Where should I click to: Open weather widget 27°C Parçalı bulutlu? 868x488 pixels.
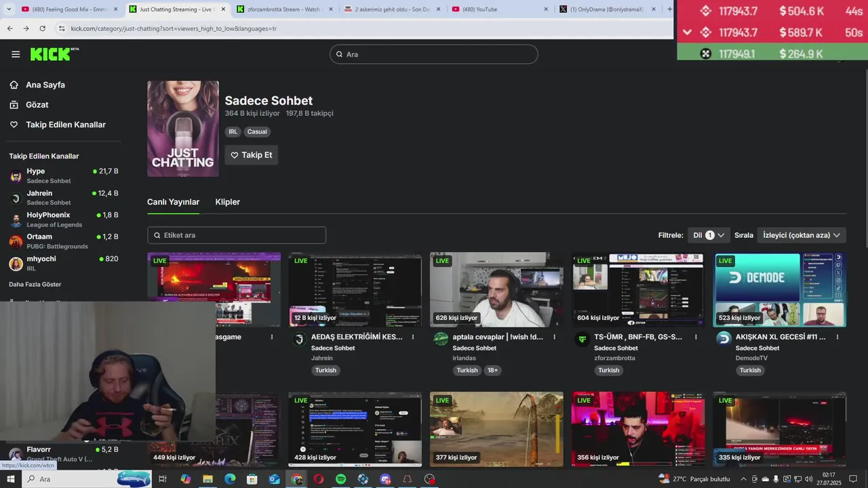(694, 479)
